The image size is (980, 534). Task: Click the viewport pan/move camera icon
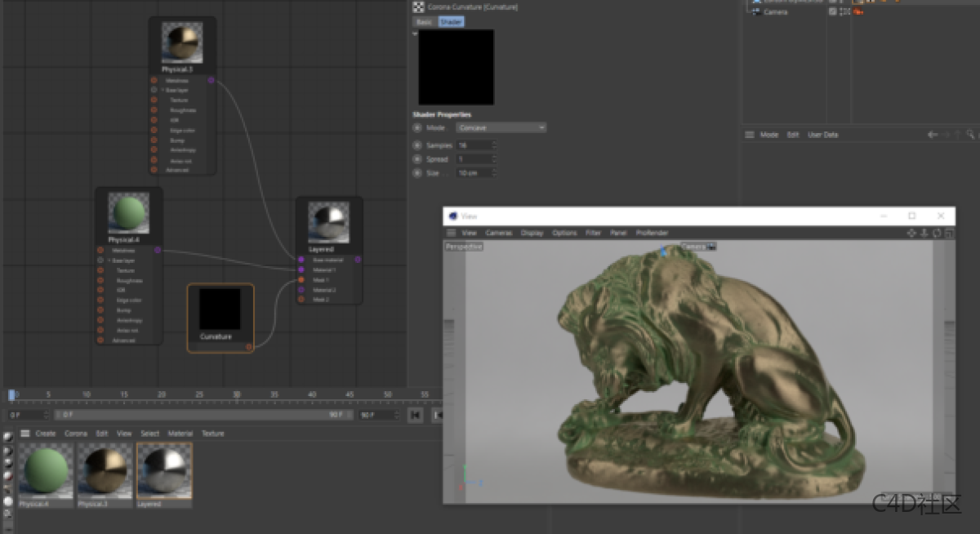pyautogui.click(x=912, y=233)
